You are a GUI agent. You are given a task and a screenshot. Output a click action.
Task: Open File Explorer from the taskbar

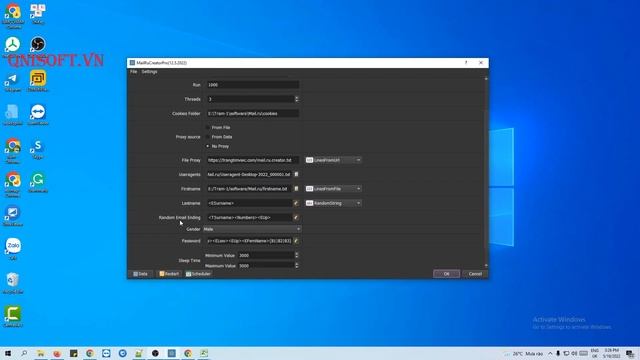40,353
